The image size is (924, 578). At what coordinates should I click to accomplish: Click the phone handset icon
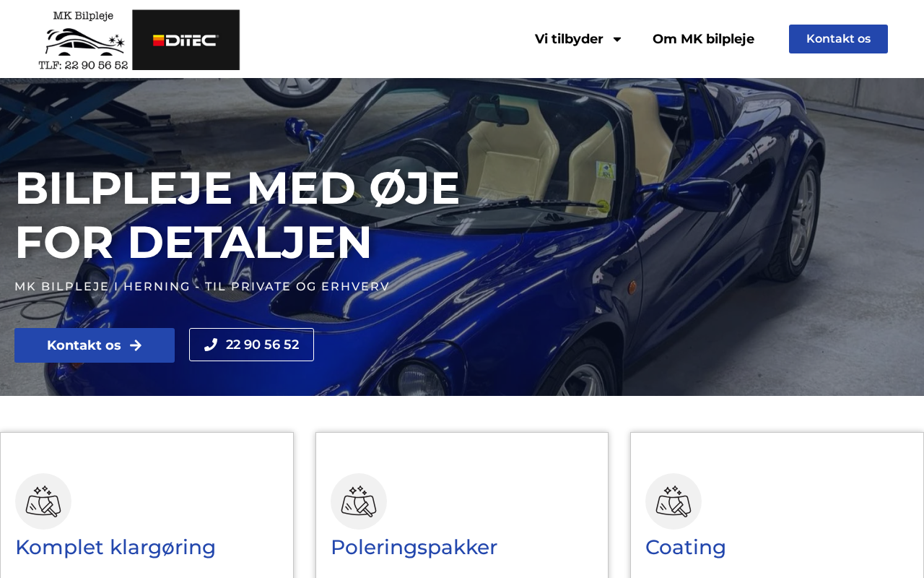tap(211, 345)
